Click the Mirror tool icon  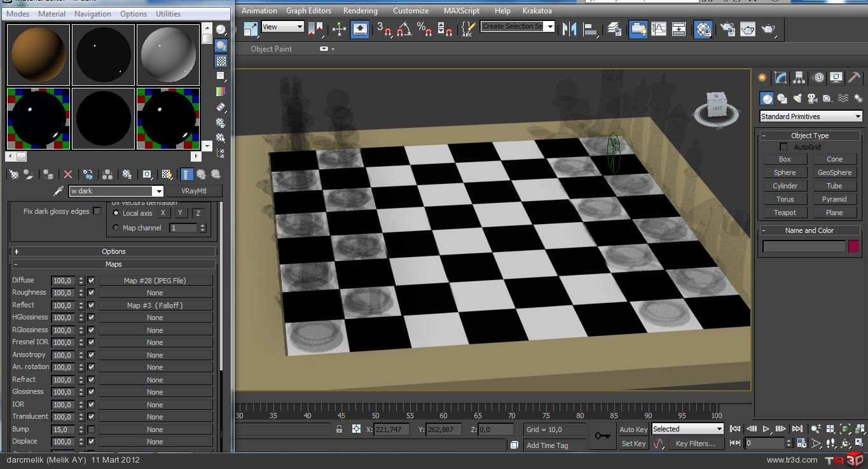[569, 29]
